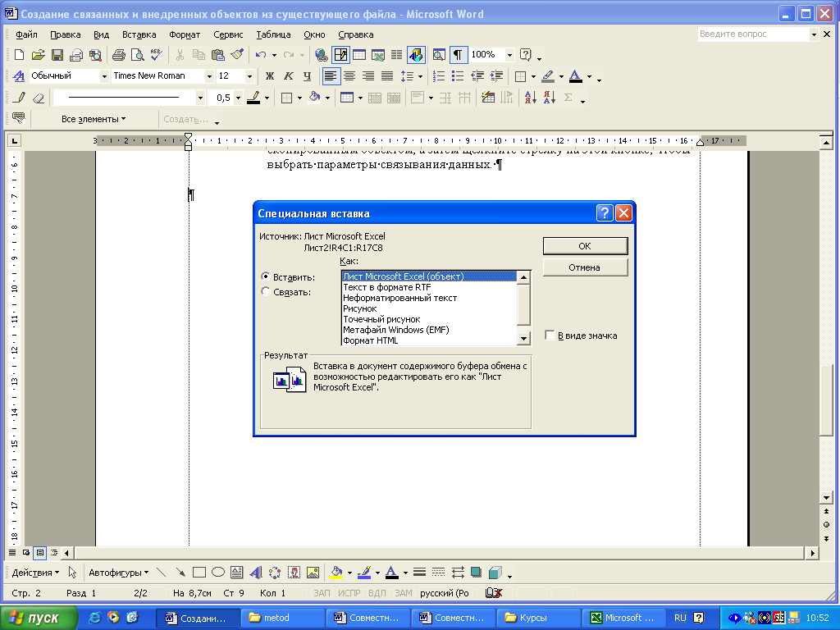The height and width of the screenshot is (630, 840).
Task: Click highlight color marker button
Action: pos(547,76)
